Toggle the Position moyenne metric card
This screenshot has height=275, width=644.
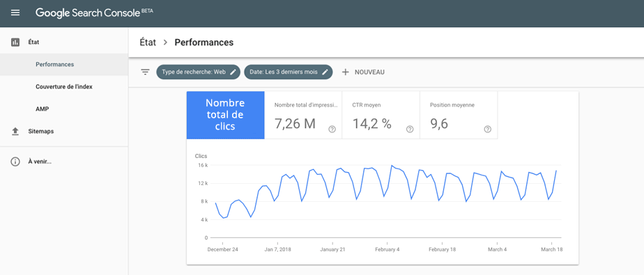(x=459, y=115)
